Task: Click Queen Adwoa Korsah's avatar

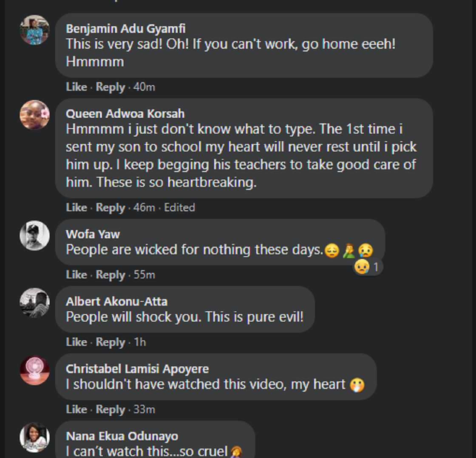Action: [x=34, y=115]
